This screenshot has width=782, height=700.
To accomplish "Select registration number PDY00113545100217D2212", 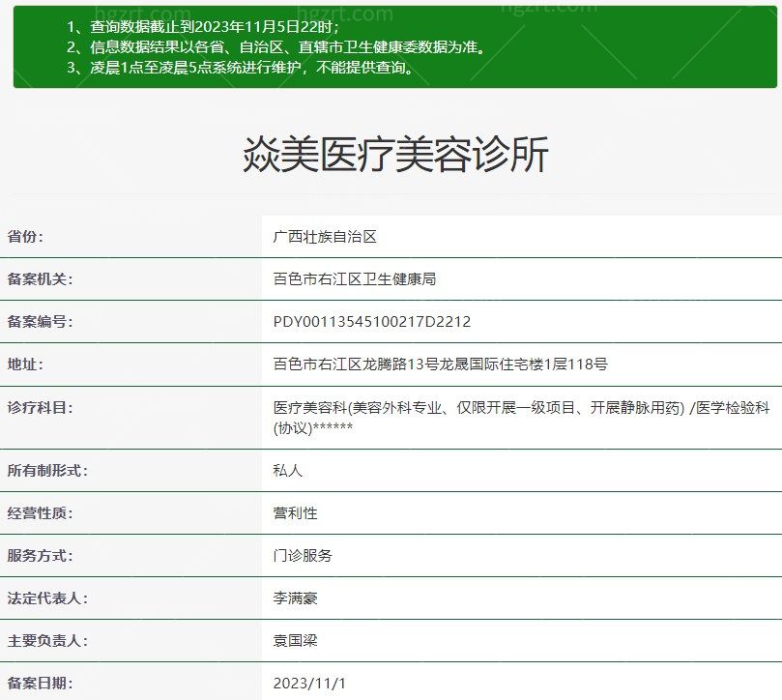I will pyautogui.click(x=371, y=321).
